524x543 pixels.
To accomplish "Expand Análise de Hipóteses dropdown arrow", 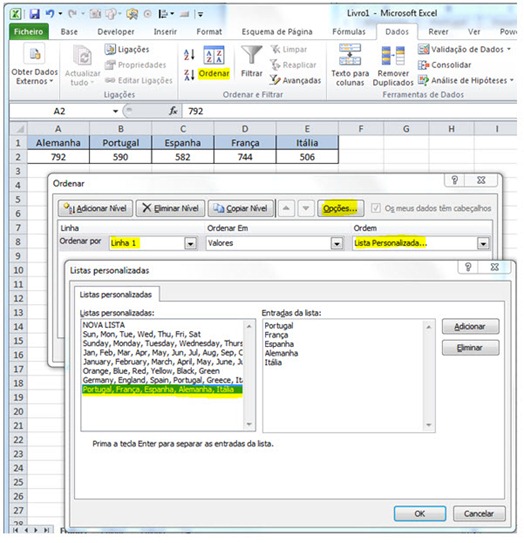I will (511, 80).
